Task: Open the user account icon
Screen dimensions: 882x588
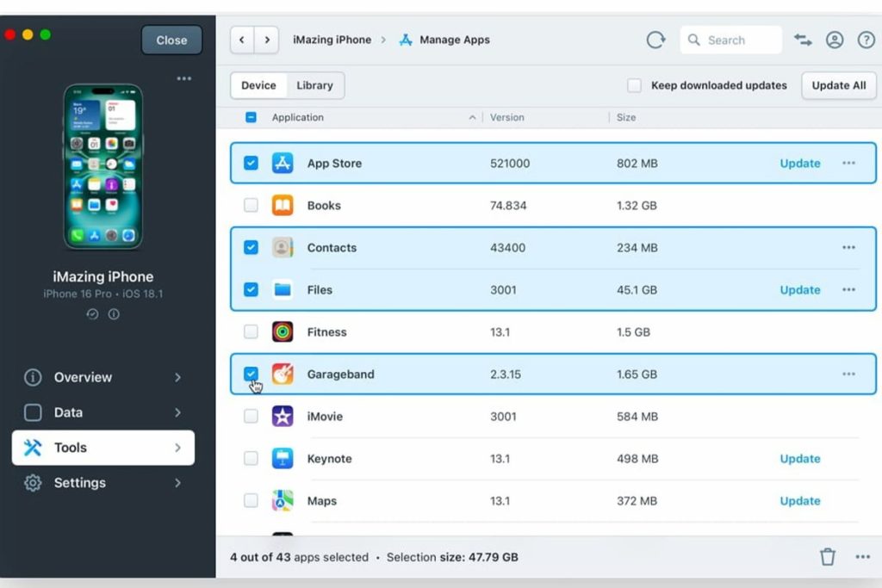Action: point(835,40)
